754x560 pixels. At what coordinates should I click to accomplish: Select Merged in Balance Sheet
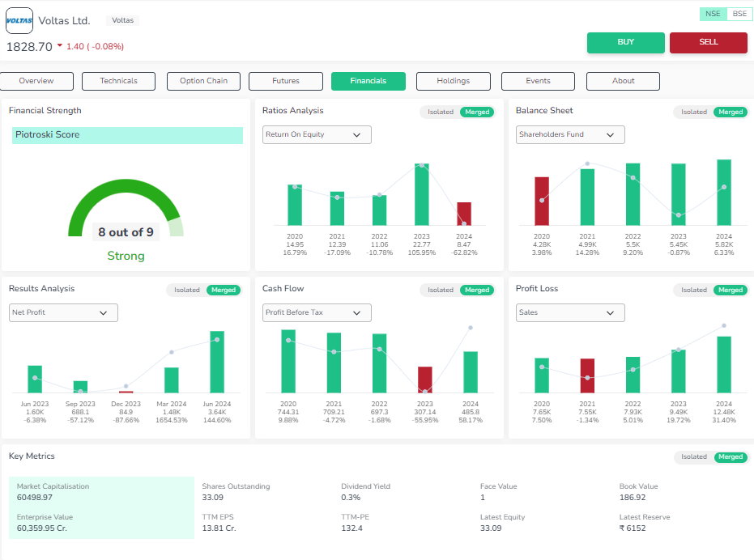pyautogui.click(x=731, y=112)
